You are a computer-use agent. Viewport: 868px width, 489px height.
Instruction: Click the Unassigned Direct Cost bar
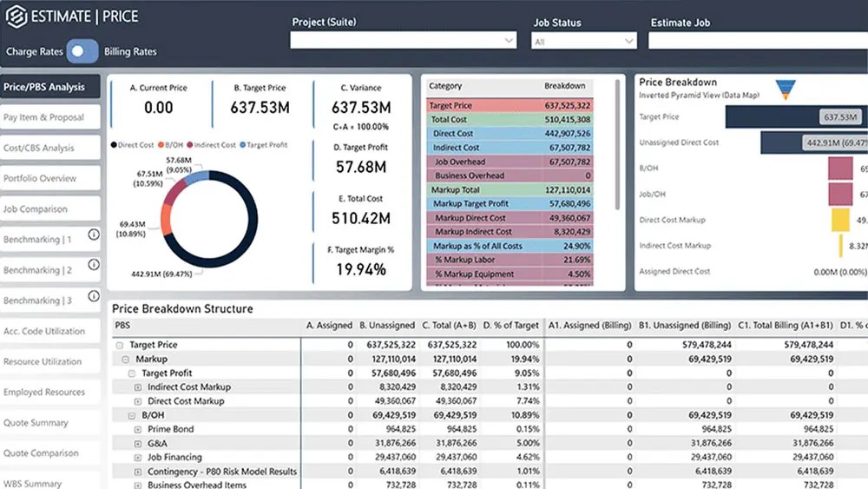(x=814, y=142)
